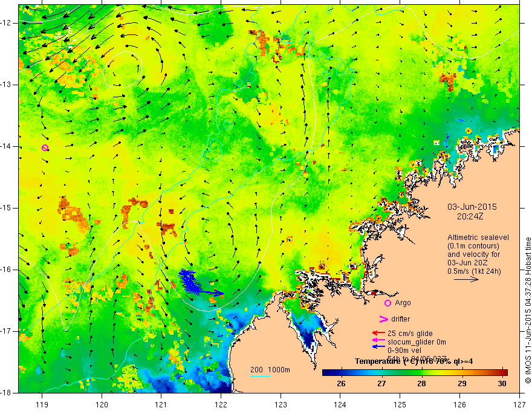Click the '0.5m/s (1kt 24h)' scale label
This screenshot has height=411, width=532.
[474, 271]
